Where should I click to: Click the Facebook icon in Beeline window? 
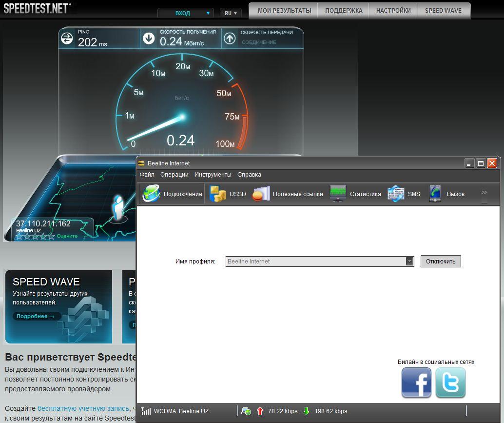click(x=416, y=383)
